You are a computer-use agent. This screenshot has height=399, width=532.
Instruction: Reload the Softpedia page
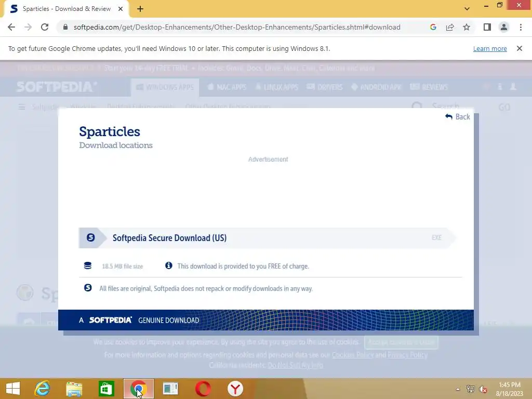click(x=45, y=27)
